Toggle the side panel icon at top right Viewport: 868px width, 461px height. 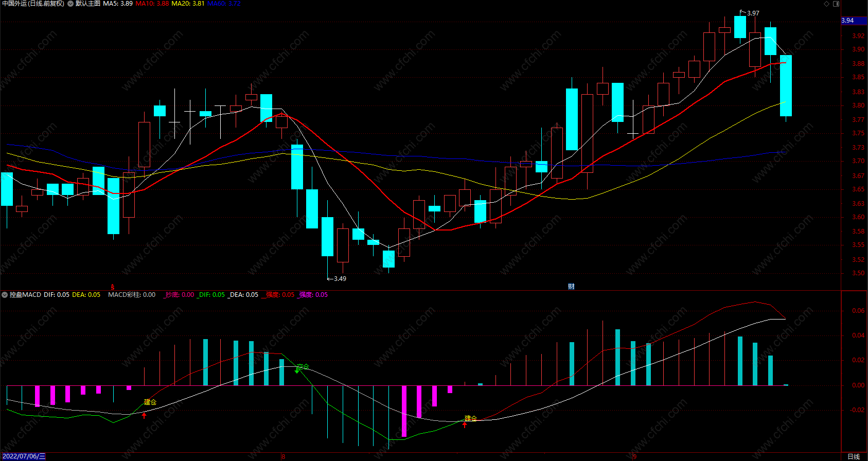(x=836, y=4)
